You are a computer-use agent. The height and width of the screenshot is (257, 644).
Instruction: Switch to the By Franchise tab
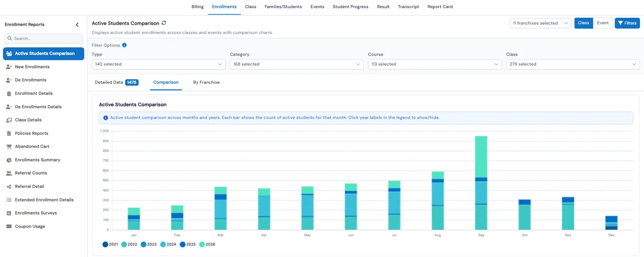[207, 82]
